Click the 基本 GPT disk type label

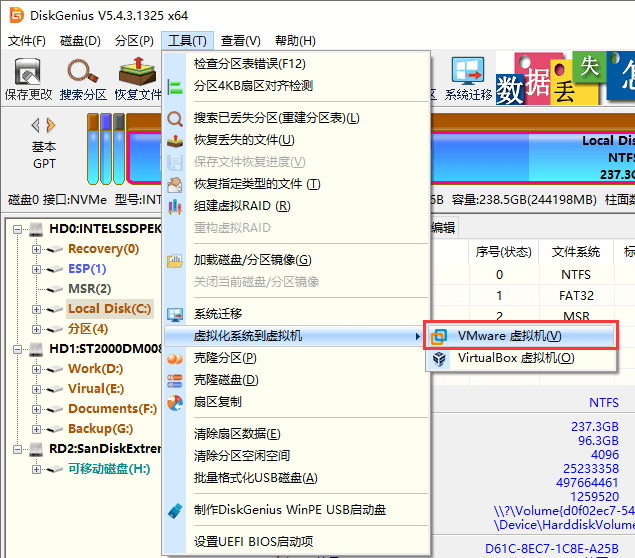click(x=44, y=155)
